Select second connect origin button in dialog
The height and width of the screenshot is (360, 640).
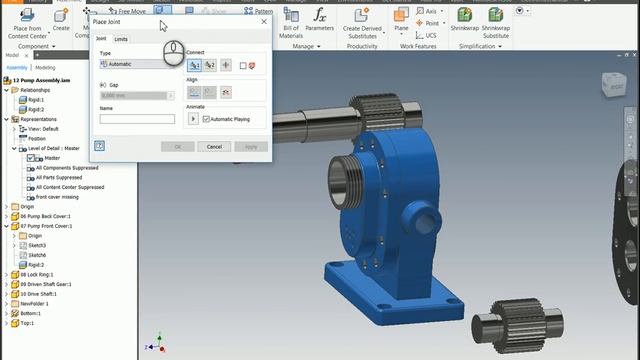point(210,65)
